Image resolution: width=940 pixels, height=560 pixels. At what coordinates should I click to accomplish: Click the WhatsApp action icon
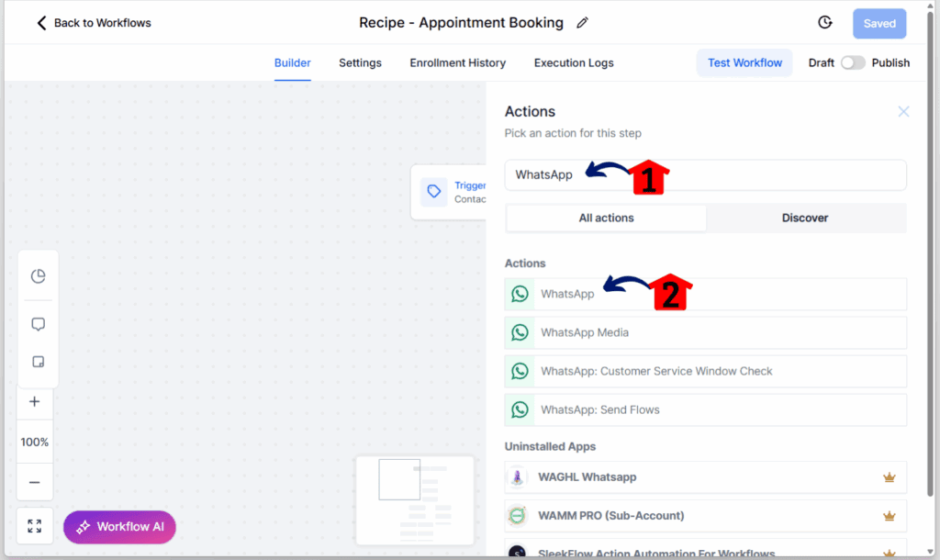(x=520, y=294)
